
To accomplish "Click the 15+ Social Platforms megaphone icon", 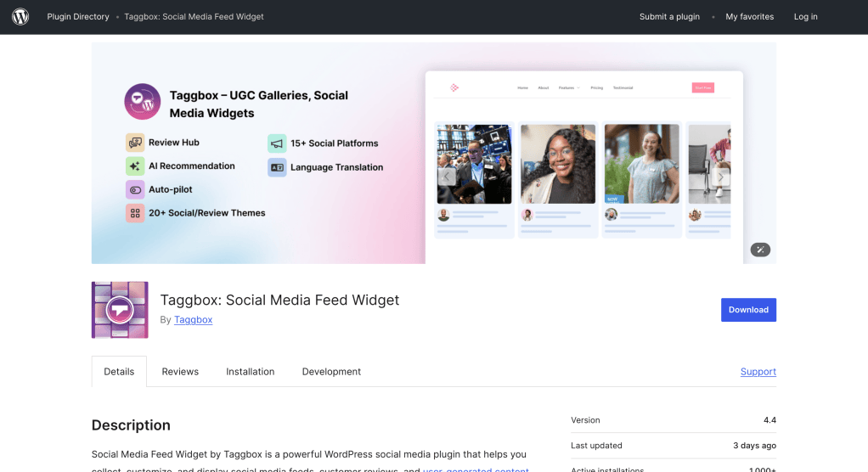I will [277, 143].
